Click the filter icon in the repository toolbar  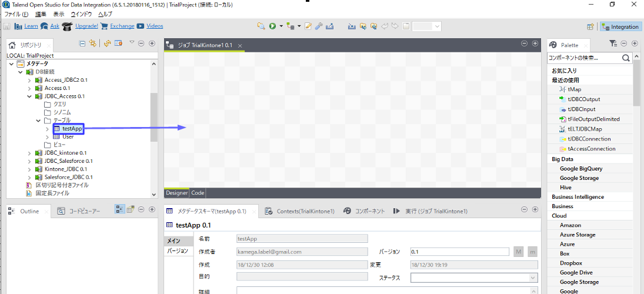[119, 43]
